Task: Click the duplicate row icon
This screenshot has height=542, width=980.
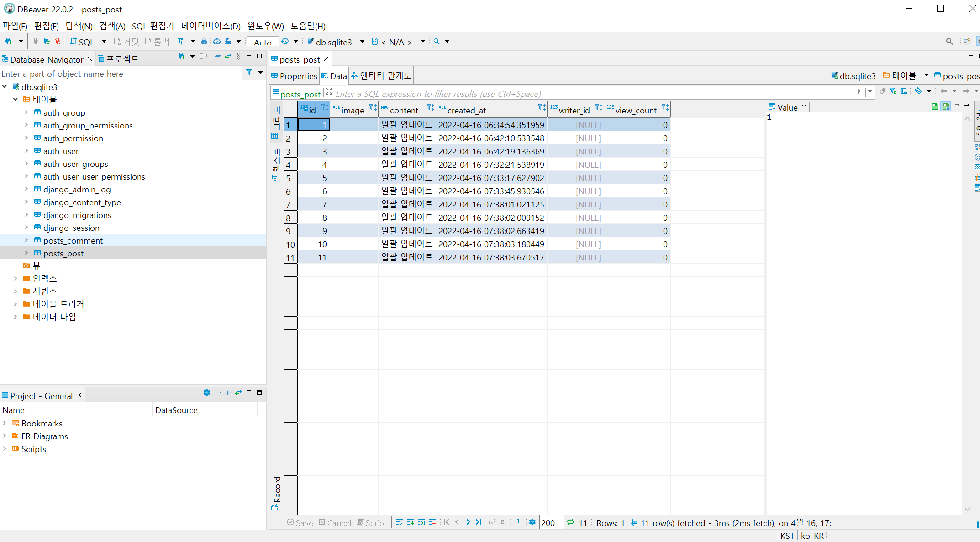Action: [x=422, y=522]
